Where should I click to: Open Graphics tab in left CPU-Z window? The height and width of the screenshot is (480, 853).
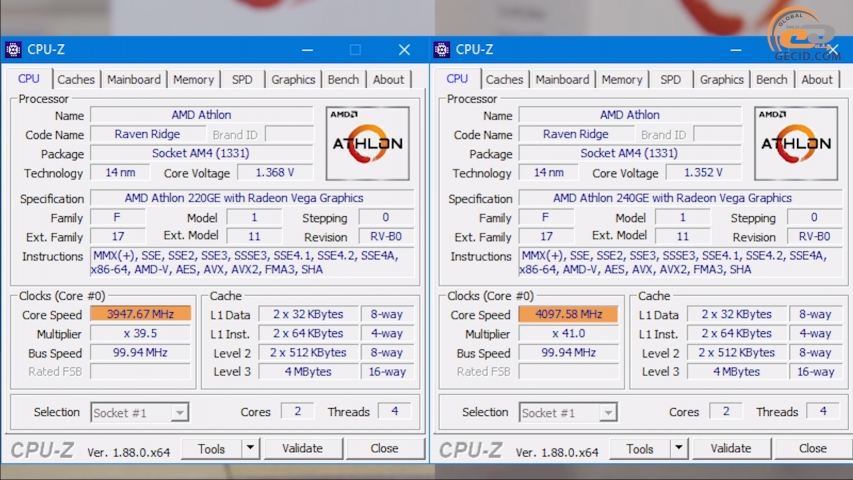[x=293, y=79]
